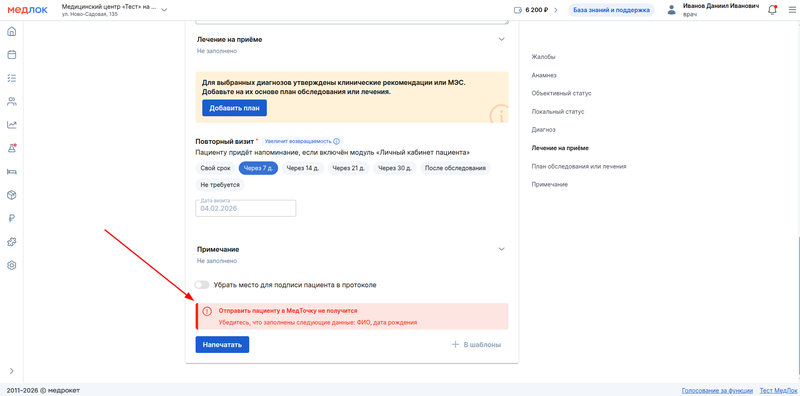800x396 pixels.
Task: Open the laboratory flask icon
Action: [x=12, y=148]
